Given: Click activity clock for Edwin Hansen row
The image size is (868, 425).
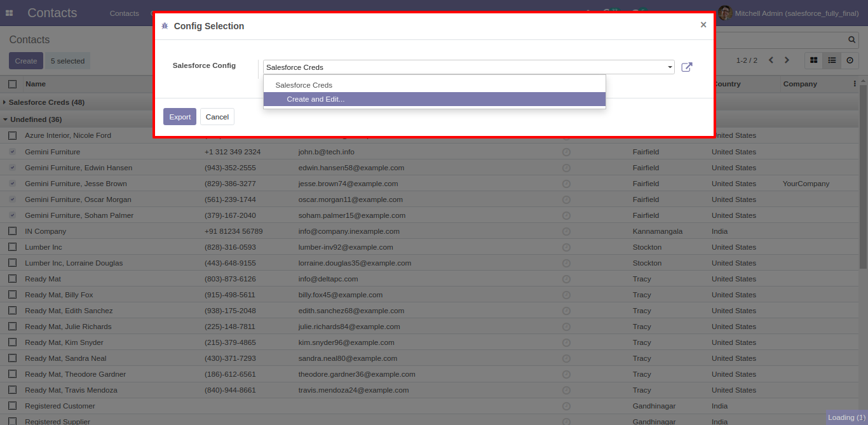Looking at the screenshot, I should (566, 168).
